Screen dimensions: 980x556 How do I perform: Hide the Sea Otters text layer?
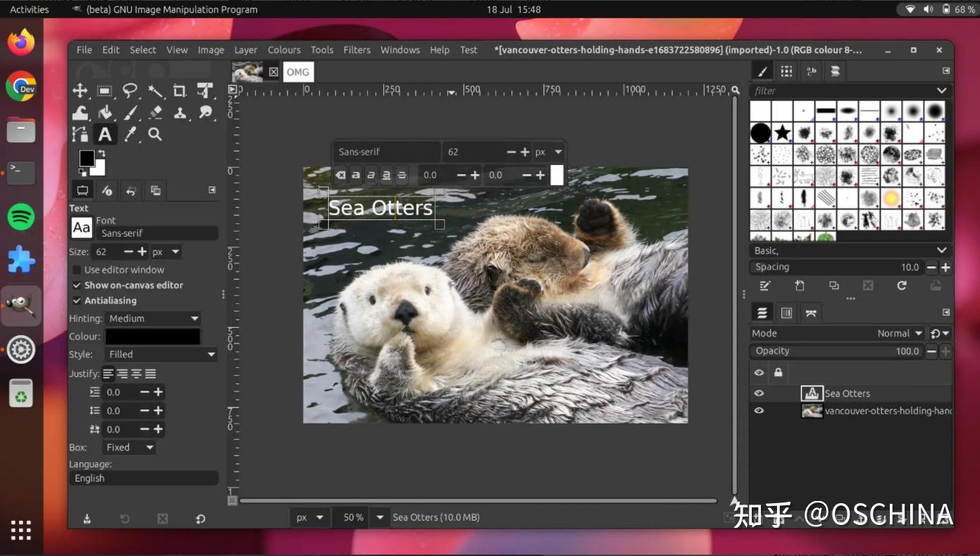tap(759, 393)
